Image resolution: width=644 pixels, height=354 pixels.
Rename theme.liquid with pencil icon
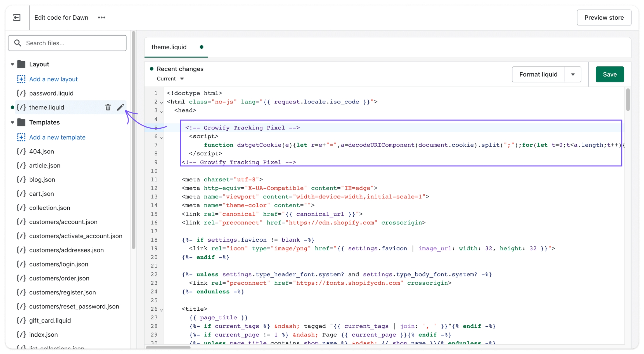coord(120,107)
